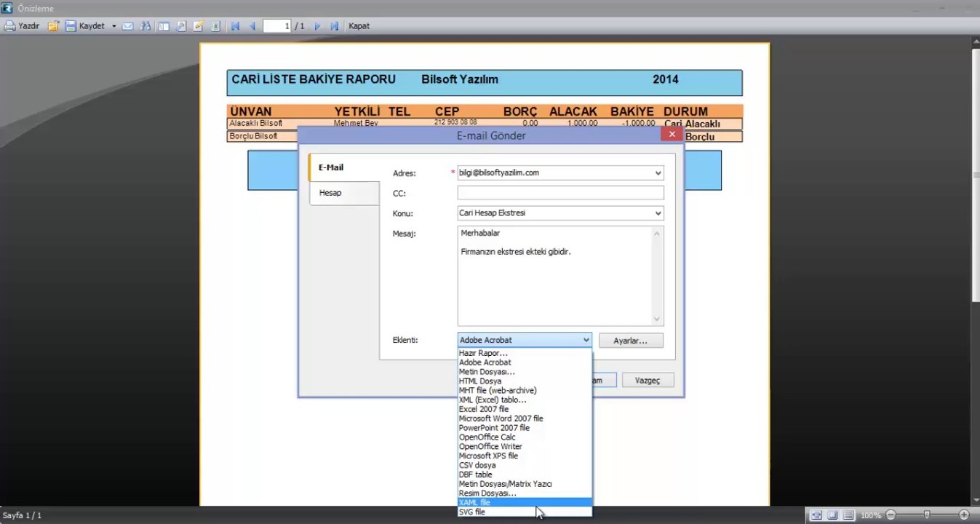Toggle the outline panel toolbar icon
This screenshot has width=980, height=524.
click(164, 26)
